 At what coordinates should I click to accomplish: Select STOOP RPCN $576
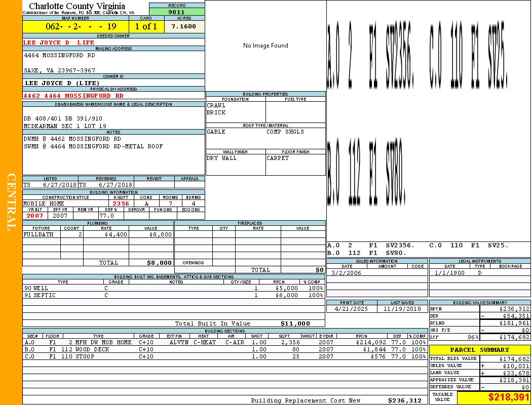379,357
